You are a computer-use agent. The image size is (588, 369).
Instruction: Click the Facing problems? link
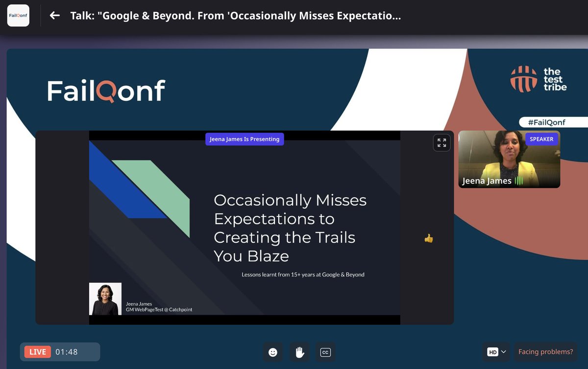pyautogui.click(x=545, y=352)
